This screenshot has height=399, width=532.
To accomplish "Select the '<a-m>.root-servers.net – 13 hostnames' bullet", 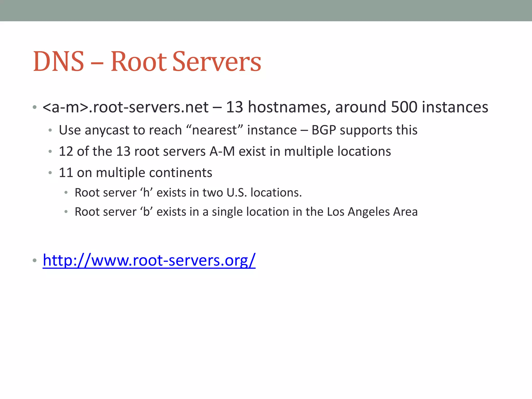I will pyautogui.click(x=265, y=107).
